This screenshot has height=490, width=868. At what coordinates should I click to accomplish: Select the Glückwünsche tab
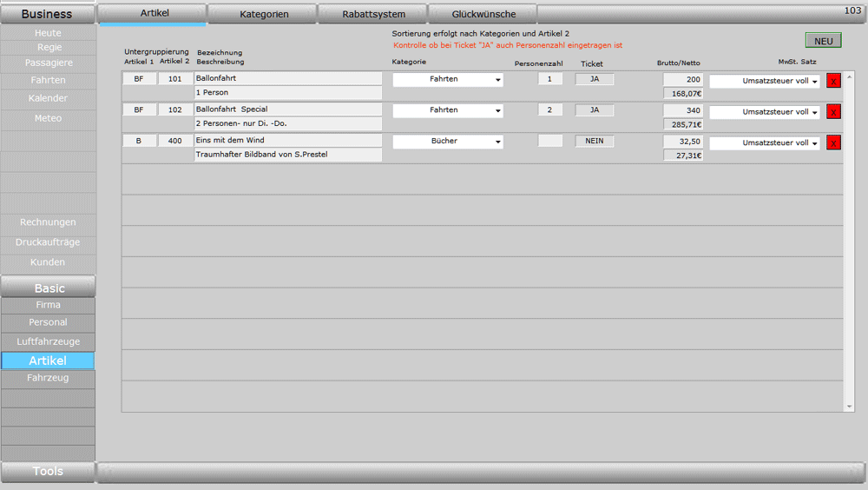[483, 14]
